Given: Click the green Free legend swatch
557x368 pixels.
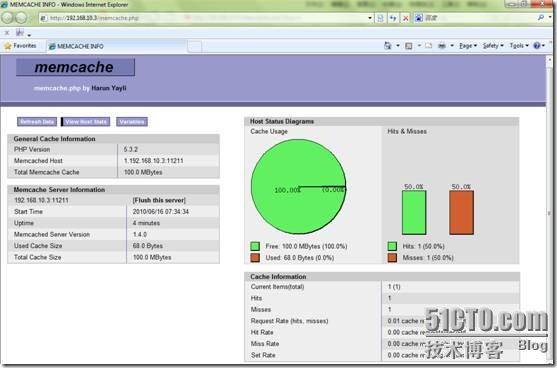Looking at the screenshot, I should pyautogui.click(x=255, y=246).
